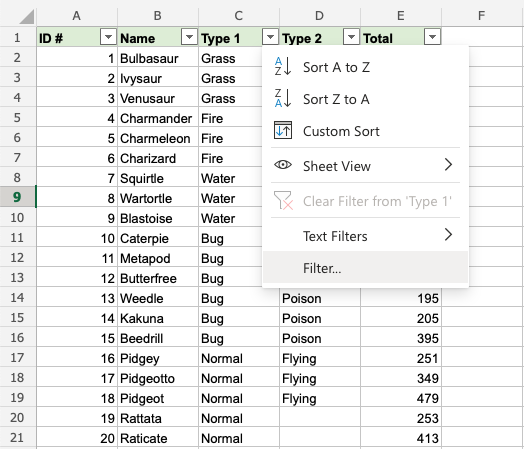
Task: Click the cell containing Charizard
Action: pyautogui.click(x=158, y=158)
